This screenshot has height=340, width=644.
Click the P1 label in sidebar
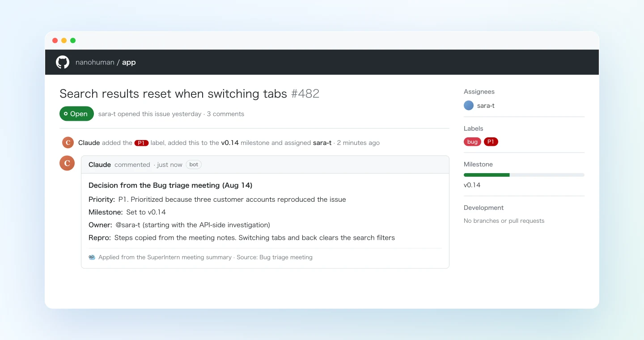point(491,142)
